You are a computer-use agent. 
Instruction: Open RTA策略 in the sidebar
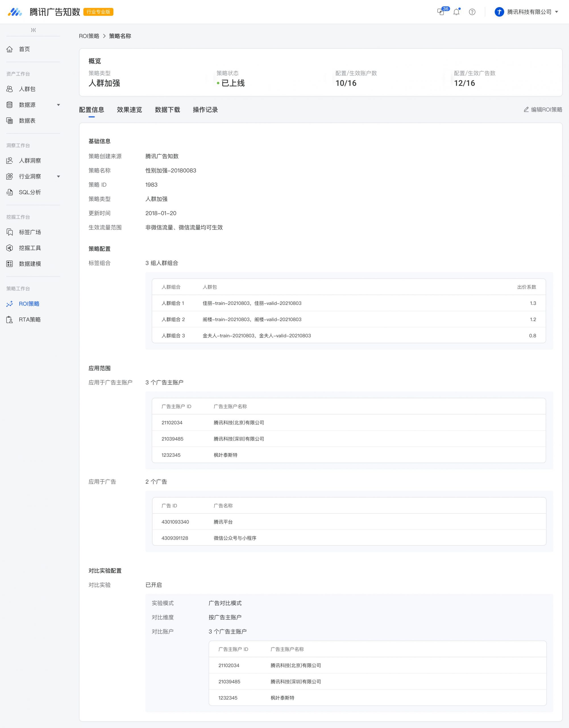(30, 320)
